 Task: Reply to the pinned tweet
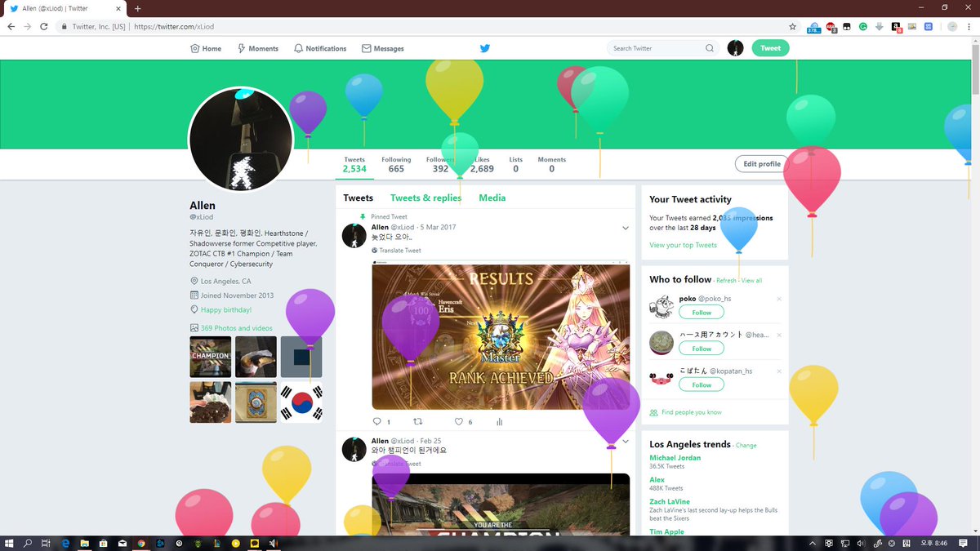coord(376,422)
